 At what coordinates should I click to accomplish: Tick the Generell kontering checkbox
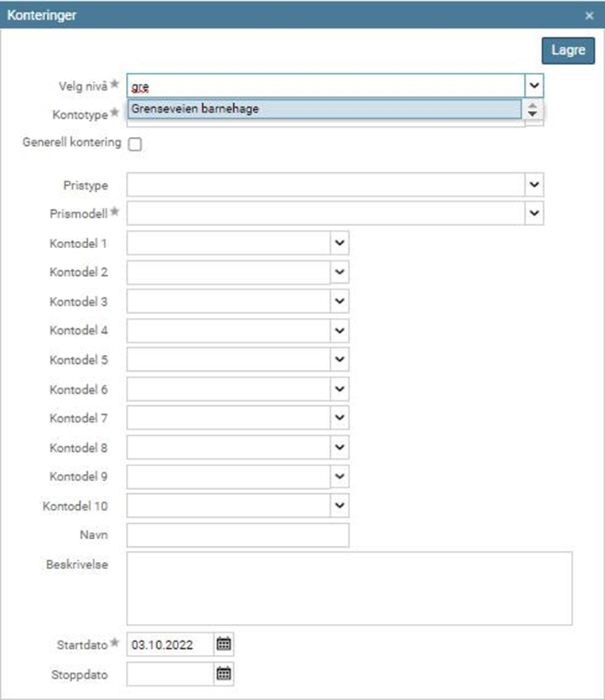[x=135, y=144]
